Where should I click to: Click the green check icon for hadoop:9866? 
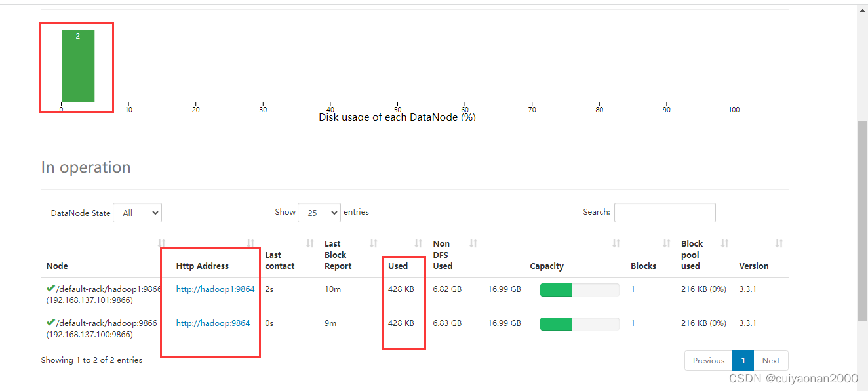point(50,323)
